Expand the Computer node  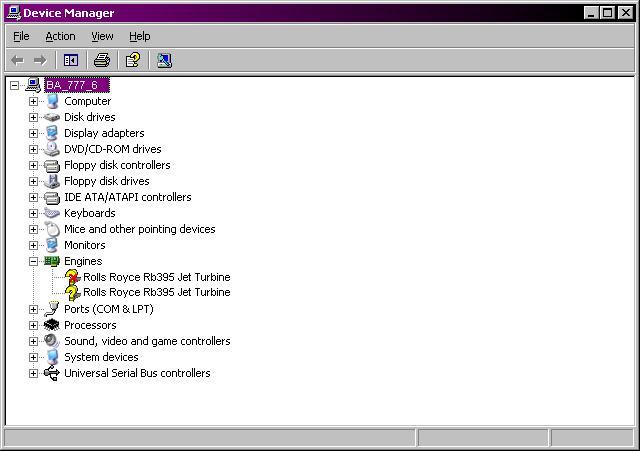pyautogui.click(x=33, y=101)
